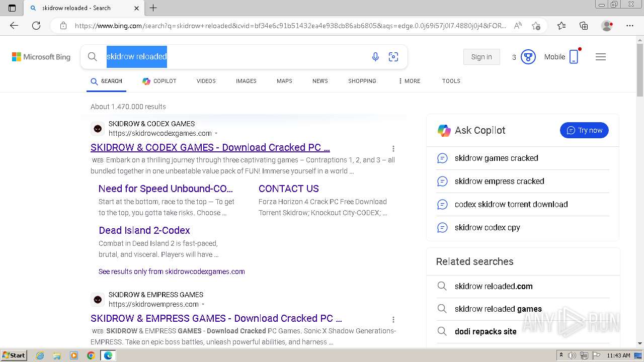Add this page to favorites

click(536, 26)
